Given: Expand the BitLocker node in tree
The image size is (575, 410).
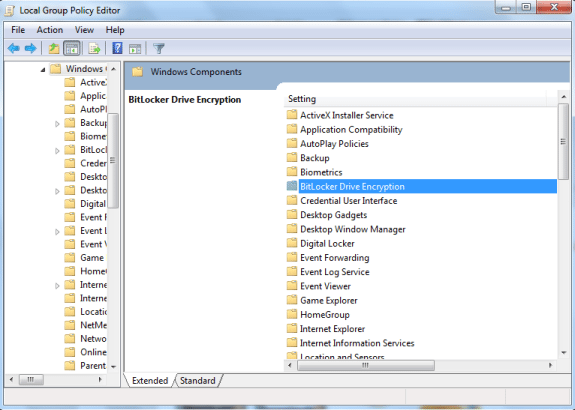Looking at the screenshot, I should (x=57, y=151).
